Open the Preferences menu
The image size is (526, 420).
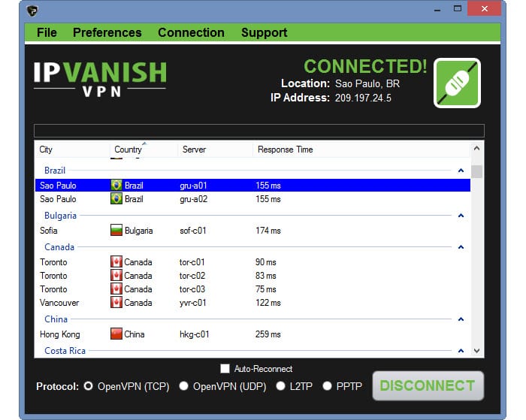[x=107, y=32]
